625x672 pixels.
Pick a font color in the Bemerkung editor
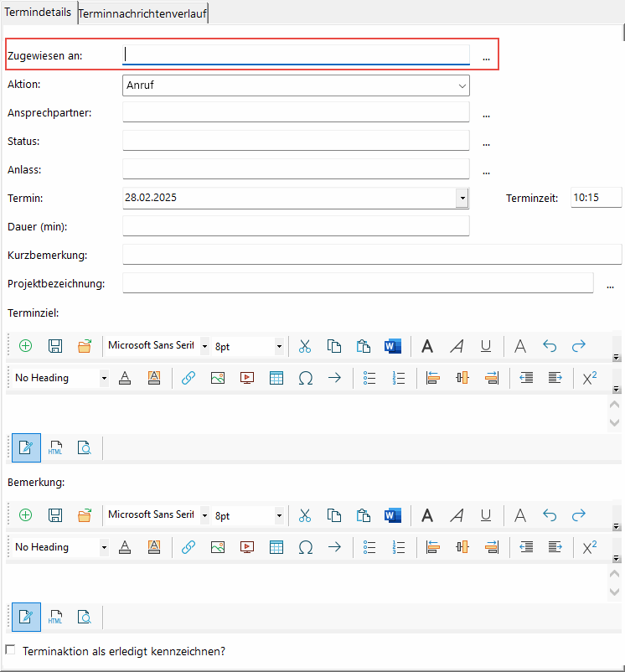point(125,547)
